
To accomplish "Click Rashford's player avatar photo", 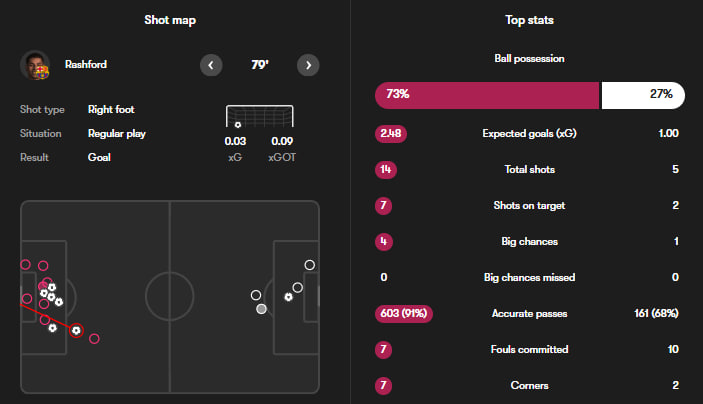I will (x=35, y=65).
